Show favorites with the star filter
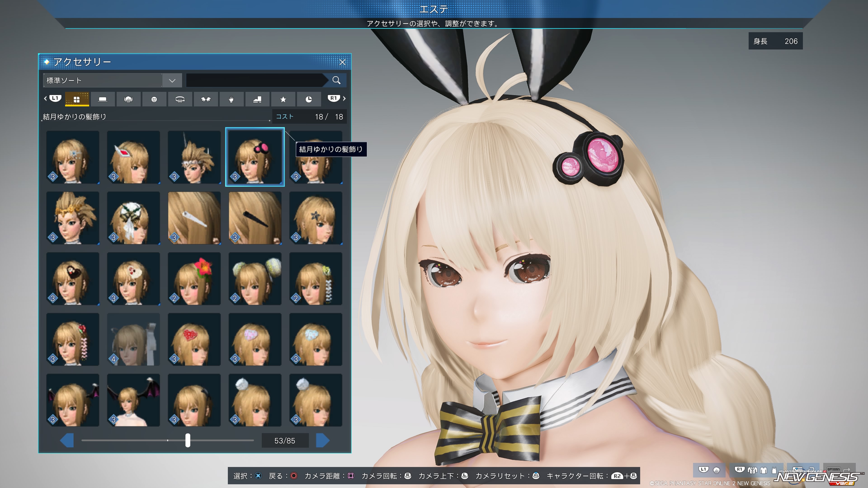Screen dimensions: 868x488 283,99
